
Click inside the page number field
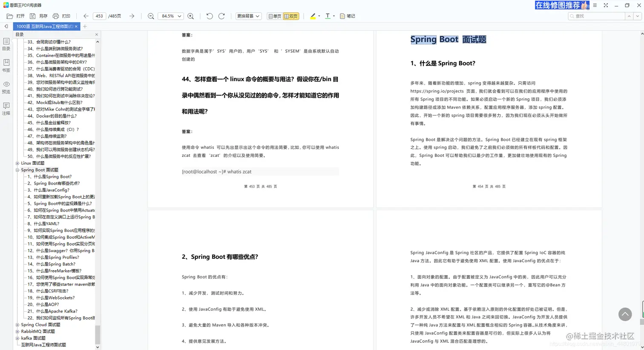(x=99, y=16)
